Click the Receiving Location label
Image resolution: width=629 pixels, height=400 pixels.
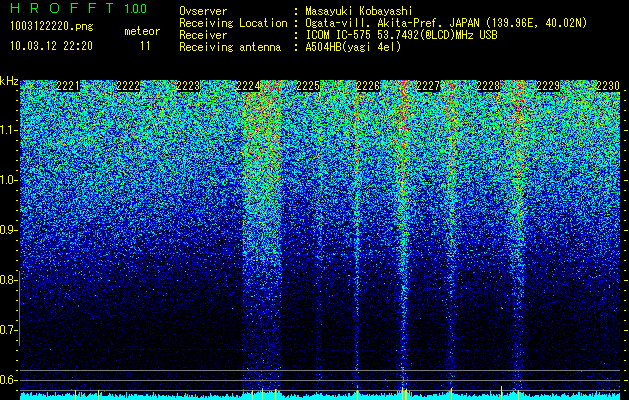coord(233,23)
